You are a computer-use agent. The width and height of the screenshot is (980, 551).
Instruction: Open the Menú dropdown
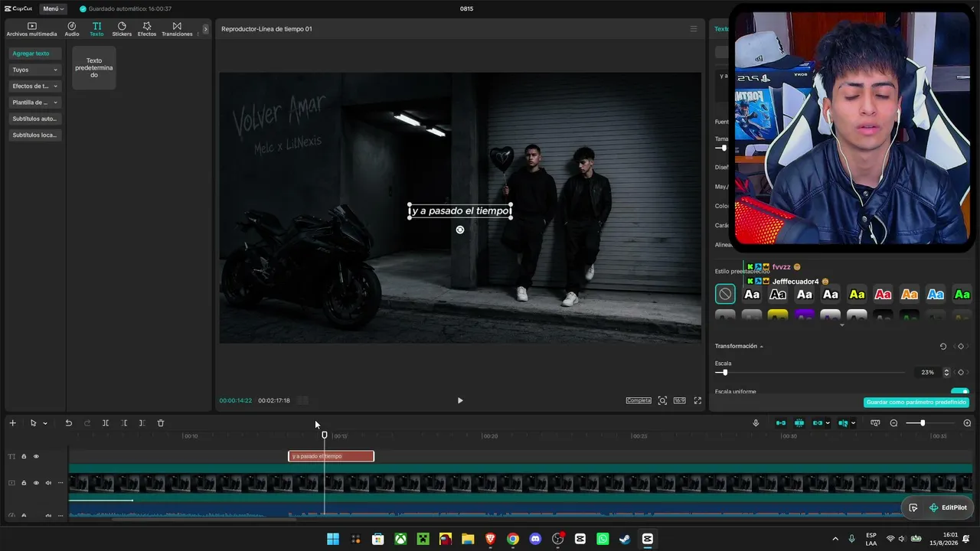pyautogui.click(x=54, y=8)
